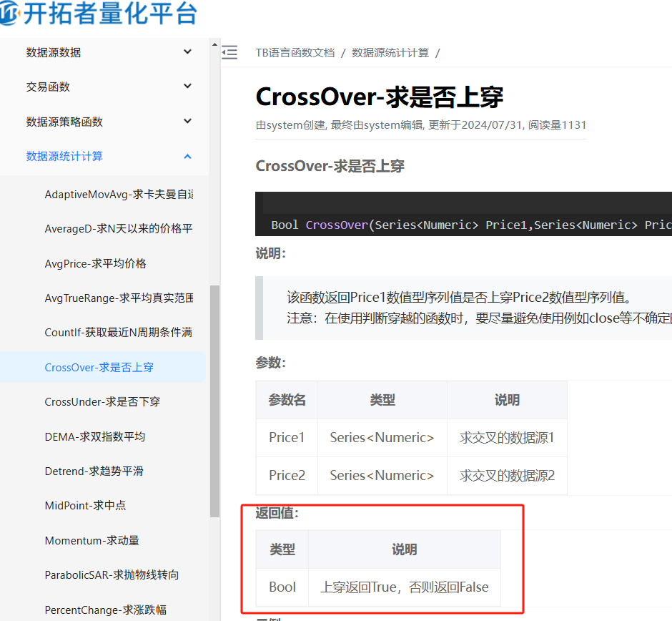The height and width of the screenshot is (621, 672).
Task: Click the Price1 parameter name cell
Action: [x=287, y=437]
